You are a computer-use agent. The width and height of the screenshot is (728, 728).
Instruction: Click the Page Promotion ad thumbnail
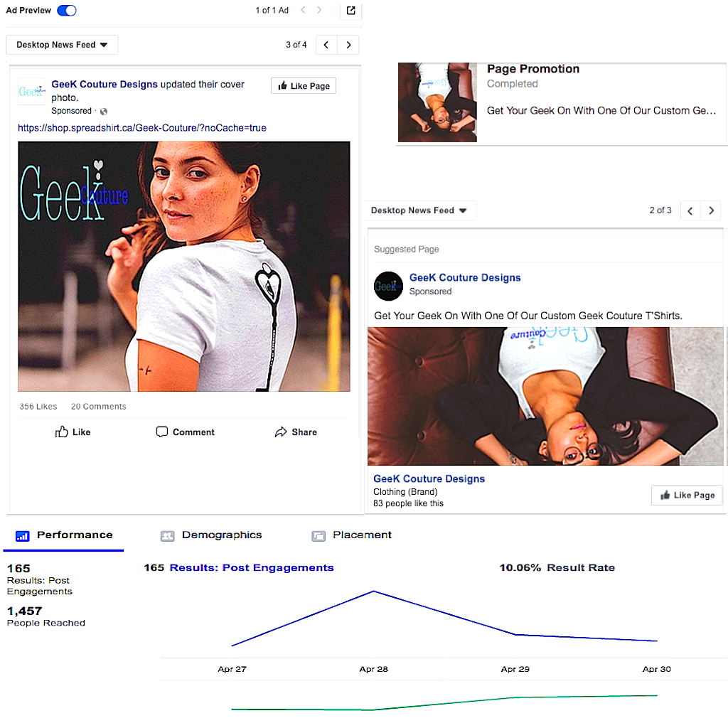[x=437, y=102]
